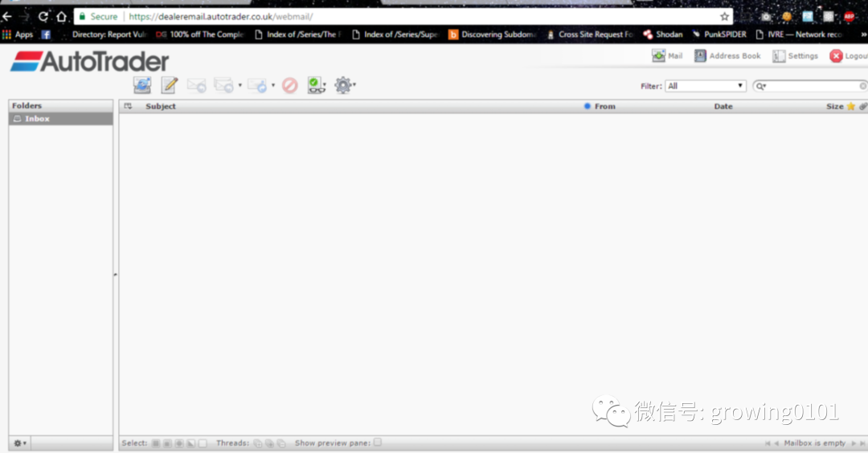Open Index of /Series/Supe bookmark
The width and height of the screenshot is (868, 453).
[395, 35]
